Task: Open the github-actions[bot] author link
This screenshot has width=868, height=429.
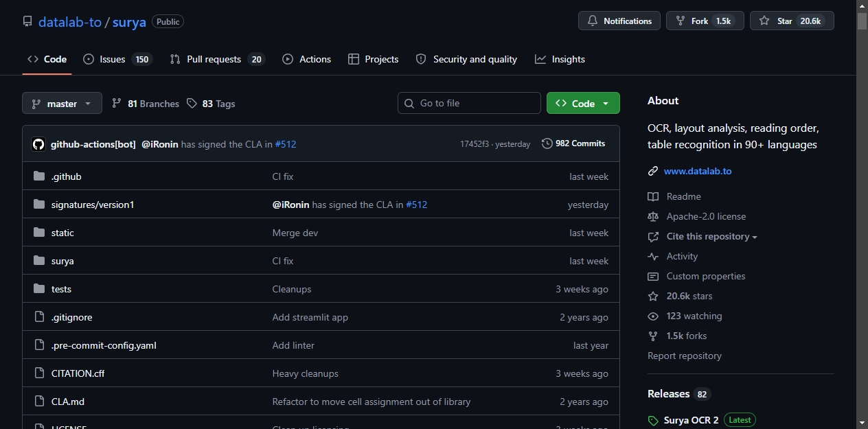Action: [93, 144]
